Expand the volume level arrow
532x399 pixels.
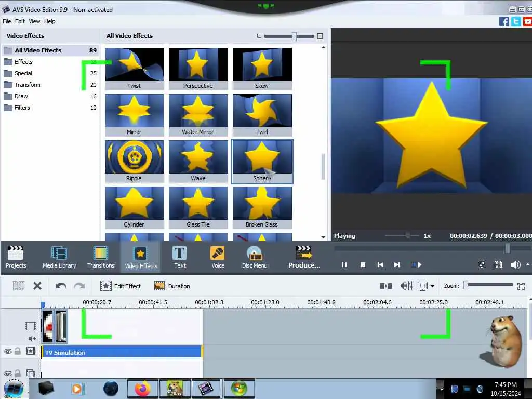coord(528,264)
